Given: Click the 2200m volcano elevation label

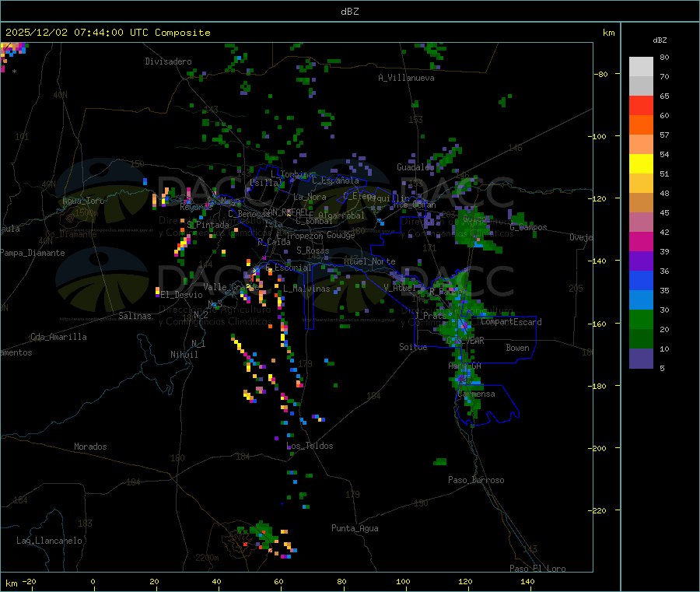Looking at the screenshot, I should point(207,558).
